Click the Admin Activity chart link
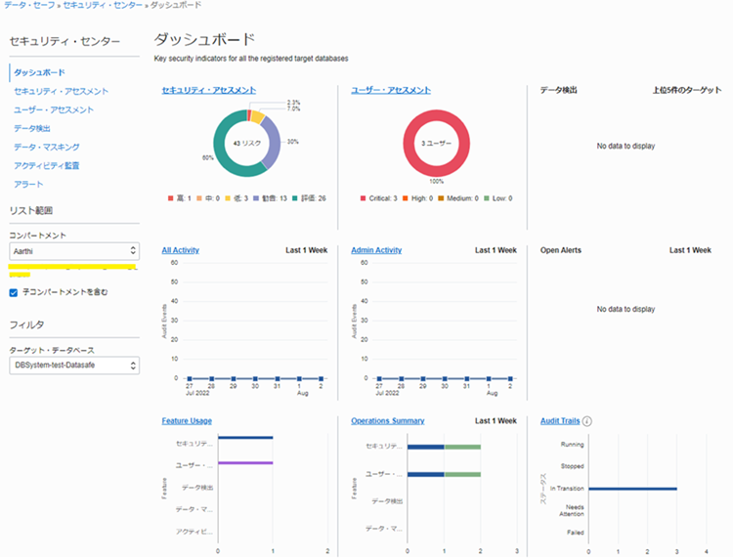 (x=376, y=250)
